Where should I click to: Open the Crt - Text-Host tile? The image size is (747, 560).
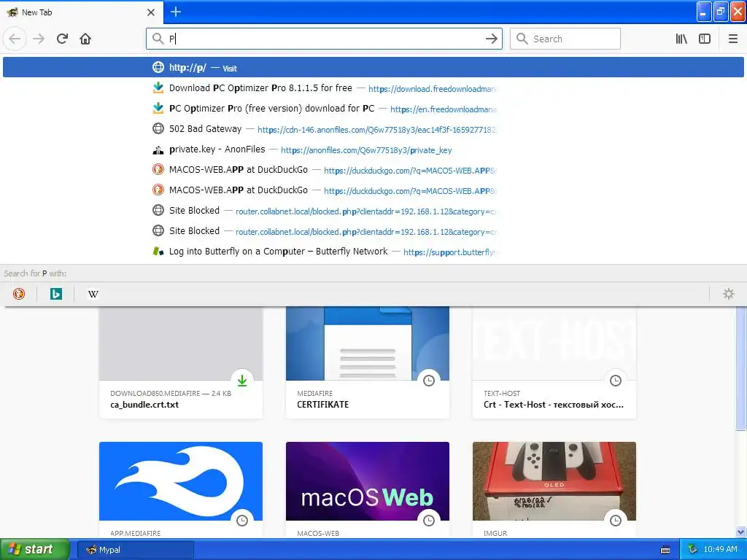coord(554,363)
